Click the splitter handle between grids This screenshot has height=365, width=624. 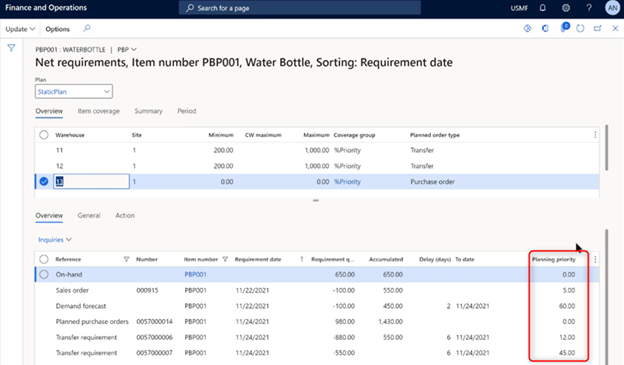(x=316, y=200)
